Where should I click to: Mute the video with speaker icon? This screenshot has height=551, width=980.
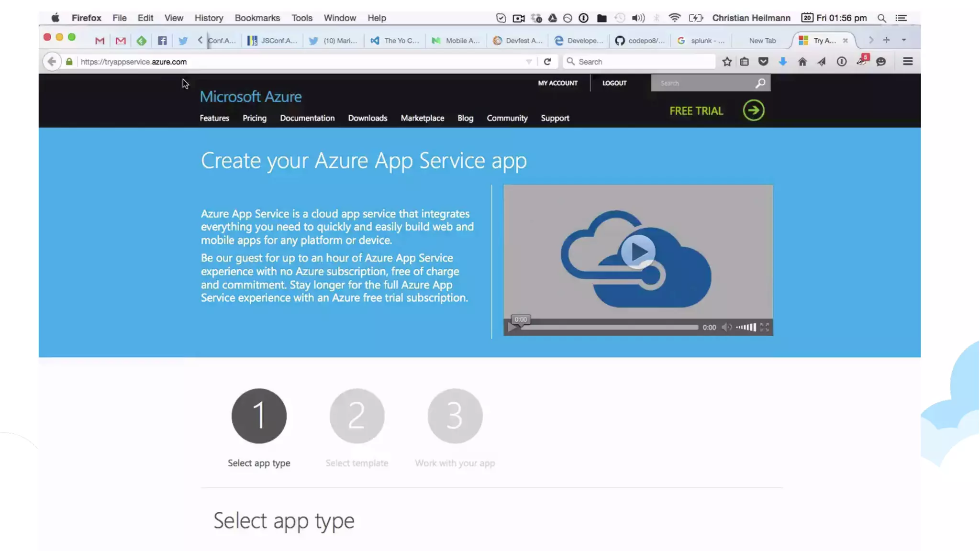726,327
